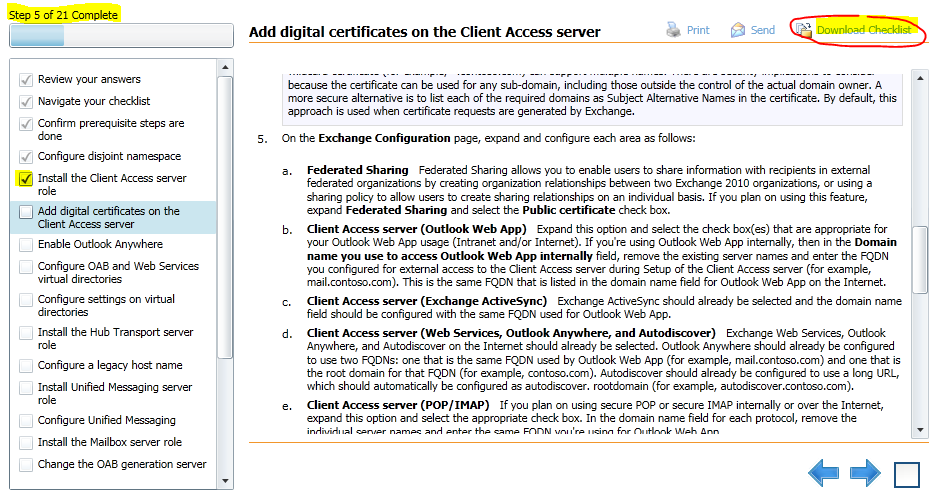Open the Configure a legacy host name step

click(110, 365)
